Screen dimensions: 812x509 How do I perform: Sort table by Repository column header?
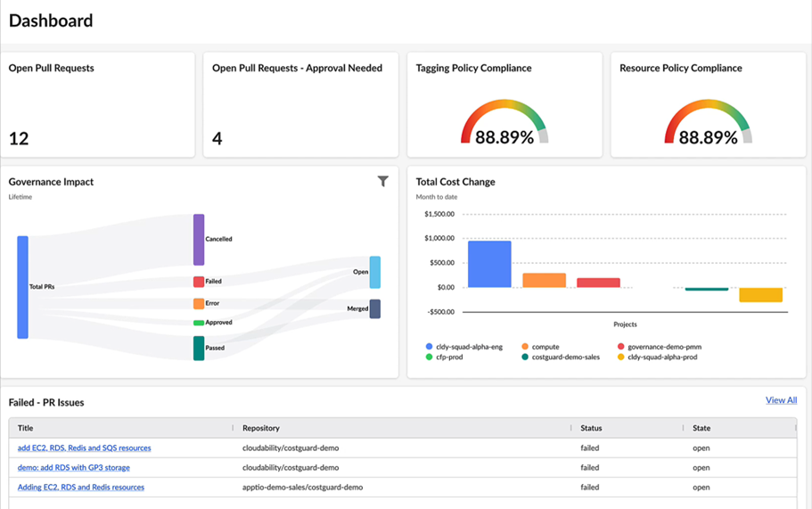pyautogui.click(x=261, y=428)
